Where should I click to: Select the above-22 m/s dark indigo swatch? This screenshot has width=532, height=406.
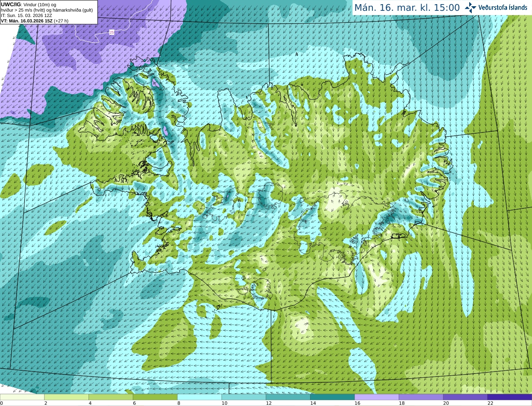tap(510, 397)
